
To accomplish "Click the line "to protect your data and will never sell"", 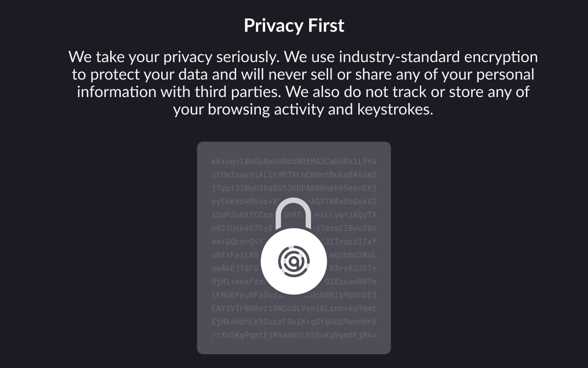I will [x=303, y=75].
